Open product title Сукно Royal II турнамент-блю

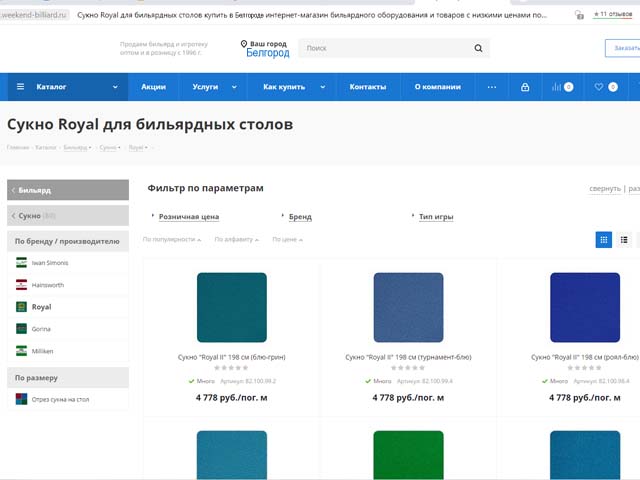[x=408, y=357]
